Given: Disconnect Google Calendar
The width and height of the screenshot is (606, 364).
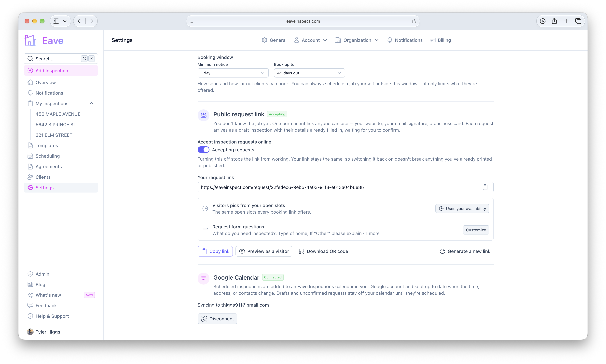Looking at the screenshot, I should [x=217, y=319].
